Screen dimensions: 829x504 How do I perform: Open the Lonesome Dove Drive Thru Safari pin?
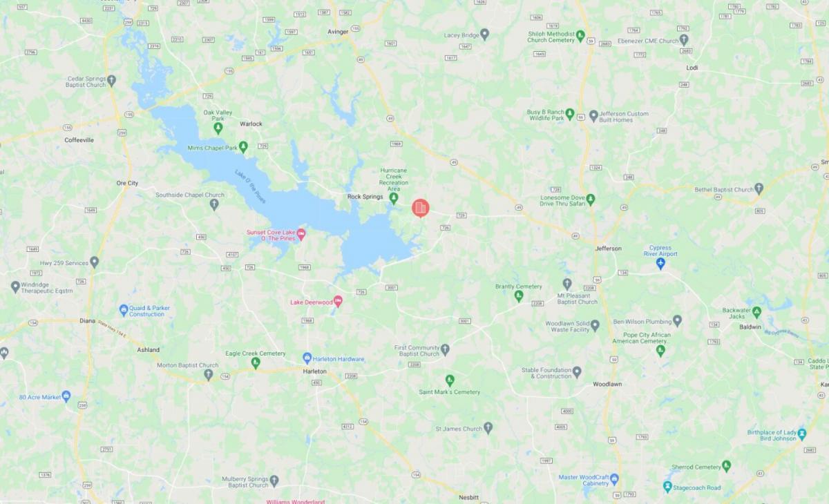pyautogui.click(x=591, y=199)
